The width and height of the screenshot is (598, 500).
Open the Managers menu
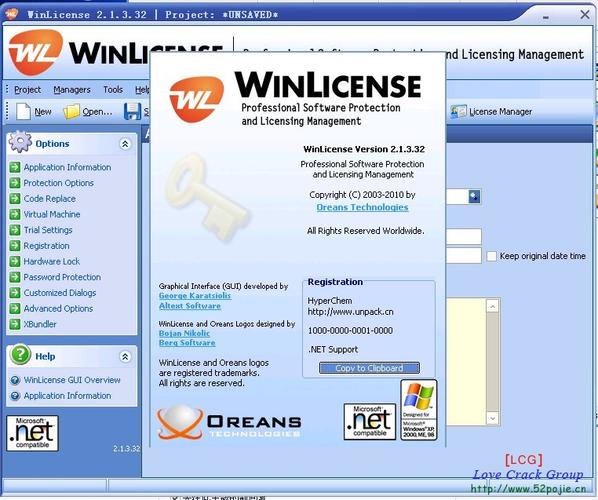coord(72,90)
